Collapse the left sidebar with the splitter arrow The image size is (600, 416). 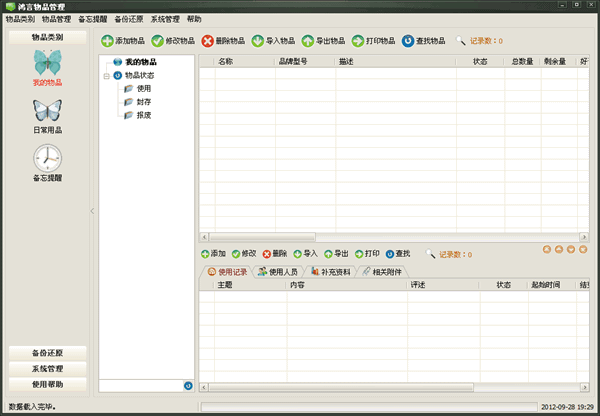coord(92,211)
